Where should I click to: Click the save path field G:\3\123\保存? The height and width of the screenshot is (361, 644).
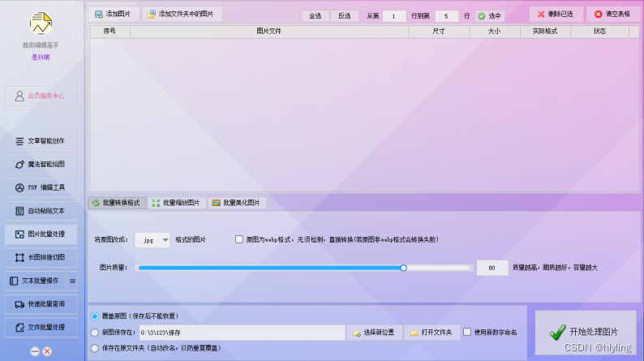242,333
